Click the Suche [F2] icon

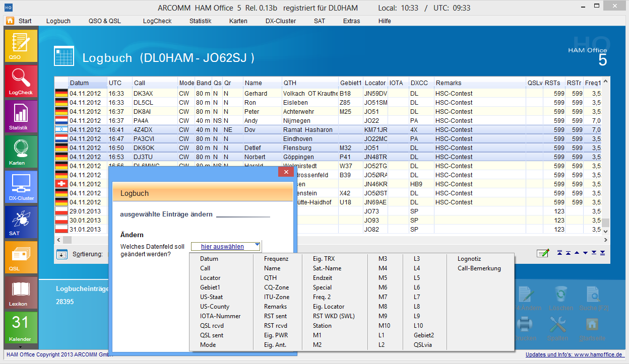(592, 294)
